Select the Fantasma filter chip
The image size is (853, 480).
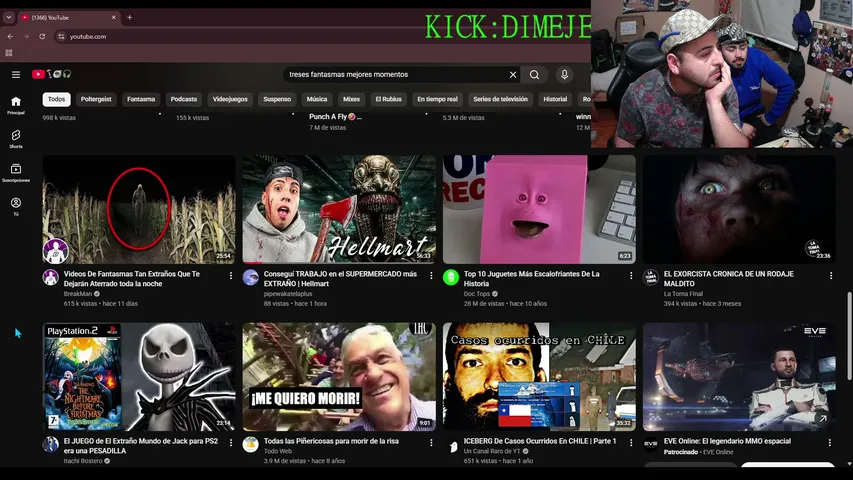click(141, 99)
